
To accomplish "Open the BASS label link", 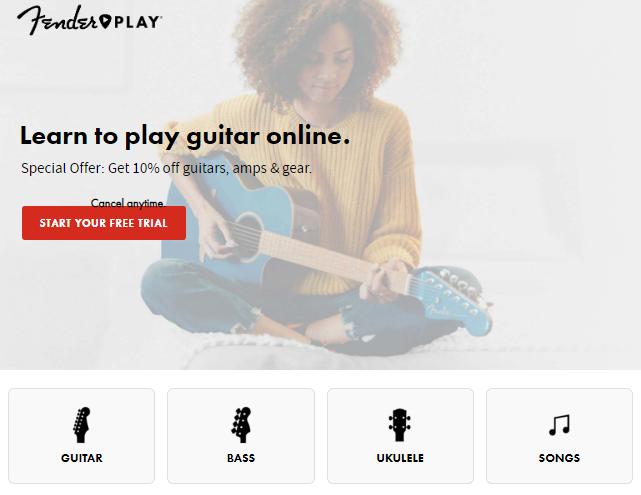I will (x=241, y=458).
